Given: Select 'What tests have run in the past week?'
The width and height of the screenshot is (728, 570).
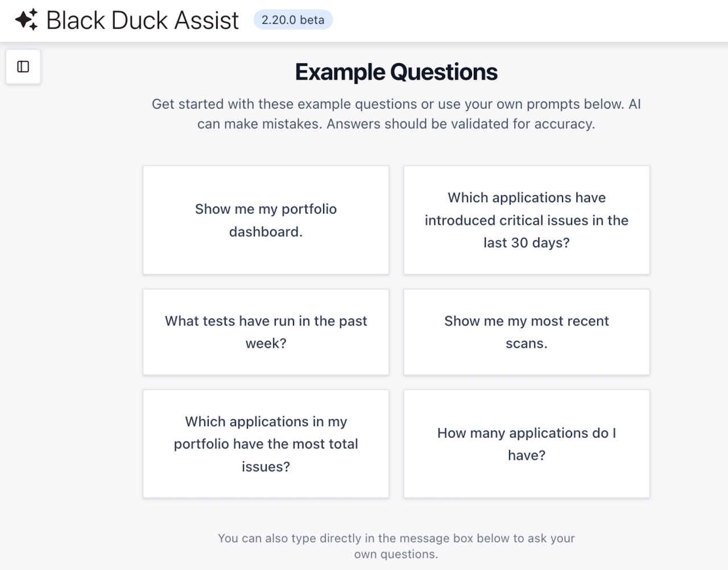Looking at the screenshot, I should pyautogui.click(x=266, y=332).
